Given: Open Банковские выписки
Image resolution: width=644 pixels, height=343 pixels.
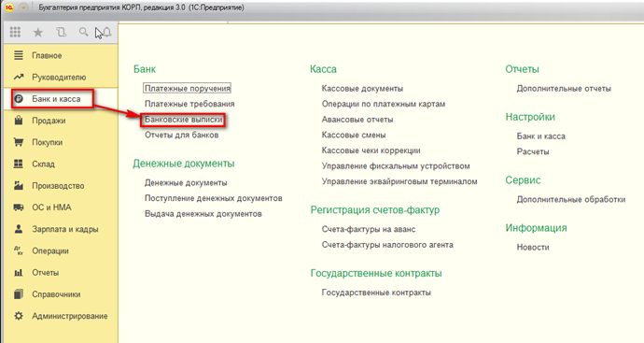Looking at the screenshot, I should click(184, 120).
